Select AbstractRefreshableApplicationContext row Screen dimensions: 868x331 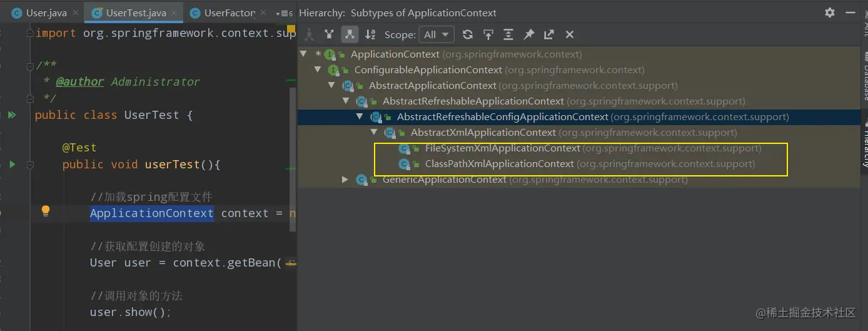click(579, 101)
